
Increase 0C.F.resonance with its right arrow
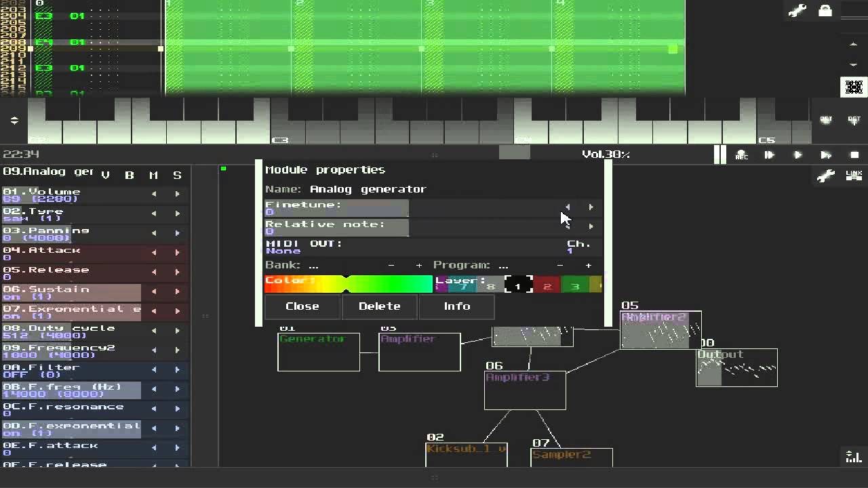pyautogui.click(x=178, y=409)
